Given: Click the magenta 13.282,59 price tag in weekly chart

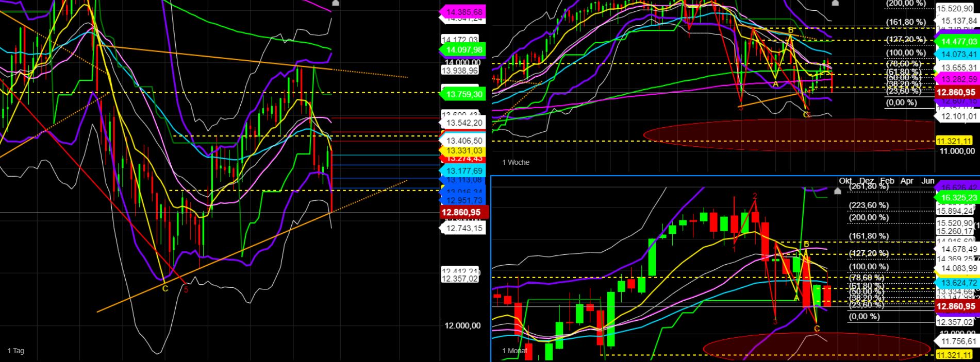Looking at the screenshot, I should (957, 79).
